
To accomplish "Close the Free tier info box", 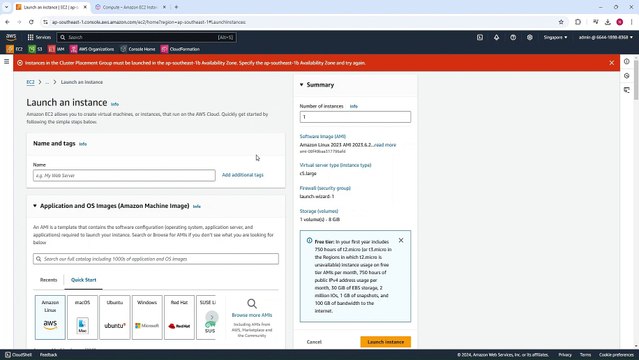I will click(x=401, y=241).
